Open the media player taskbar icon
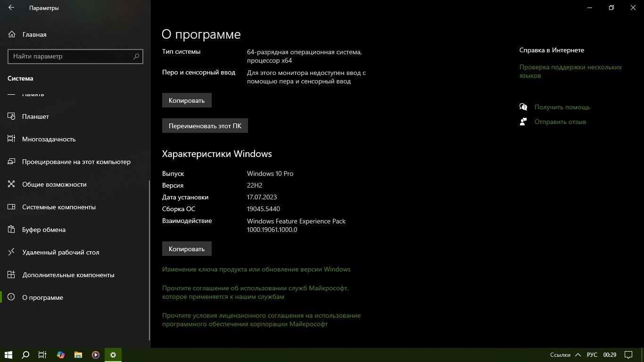The height and width of the screenshot is (362, 644). click(x=96, y=355)
